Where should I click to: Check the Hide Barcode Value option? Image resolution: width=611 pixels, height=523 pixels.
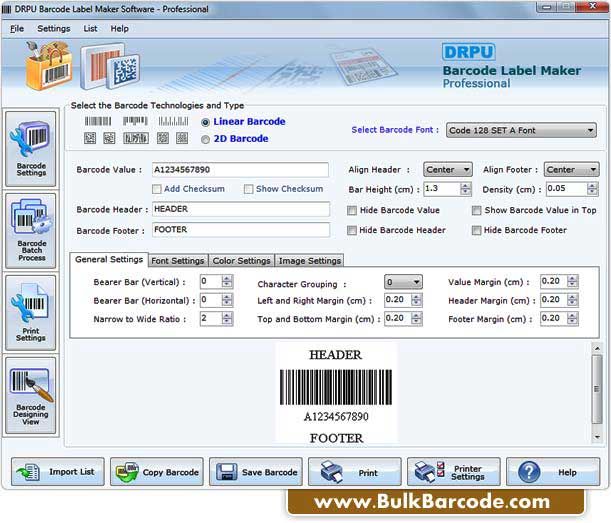(352, 211)
